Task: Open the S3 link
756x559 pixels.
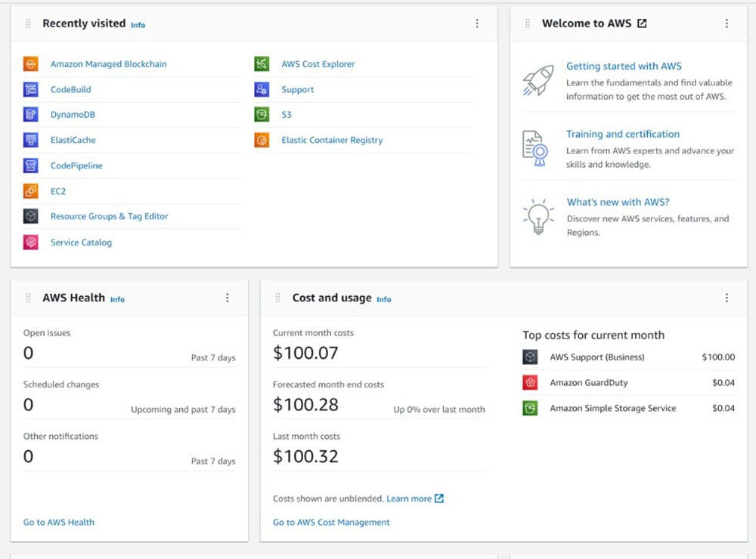Action: 287,114
